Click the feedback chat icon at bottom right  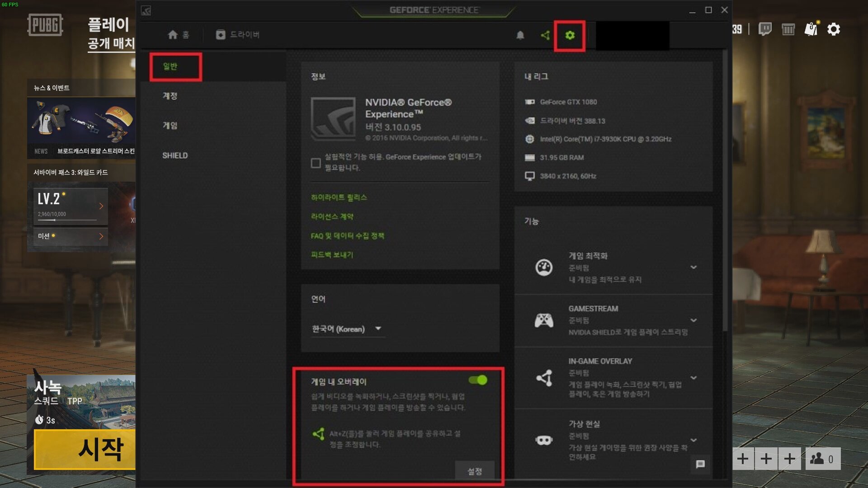pos(700,464)
